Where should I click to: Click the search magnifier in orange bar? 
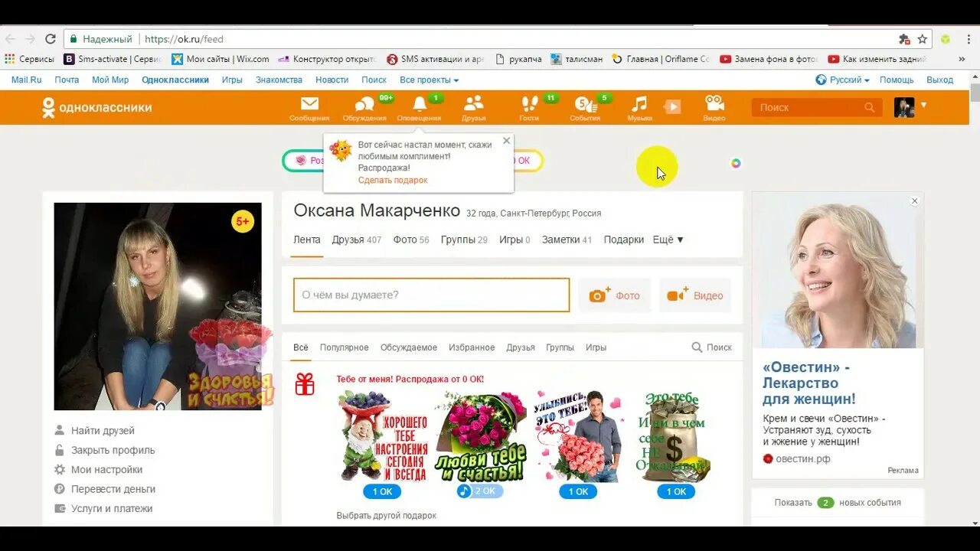click(869, 108)
